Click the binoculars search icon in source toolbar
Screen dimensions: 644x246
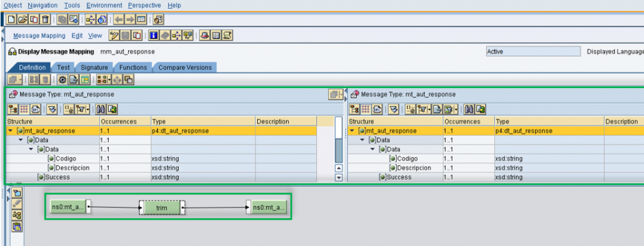point(101,109)
